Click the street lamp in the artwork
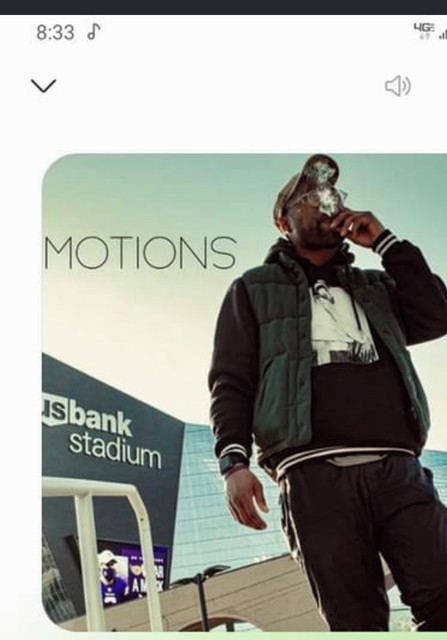 (x=201, y=596)
